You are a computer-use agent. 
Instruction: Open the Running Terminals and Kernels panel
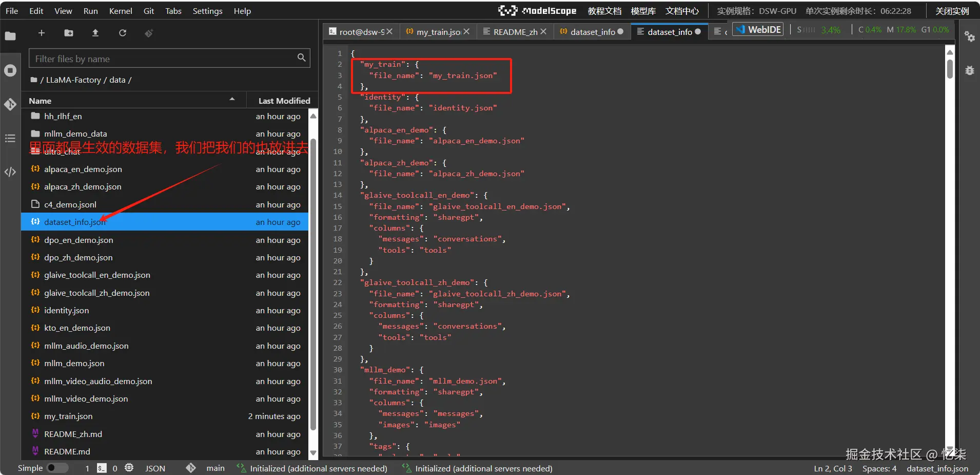tap(10, 70)
